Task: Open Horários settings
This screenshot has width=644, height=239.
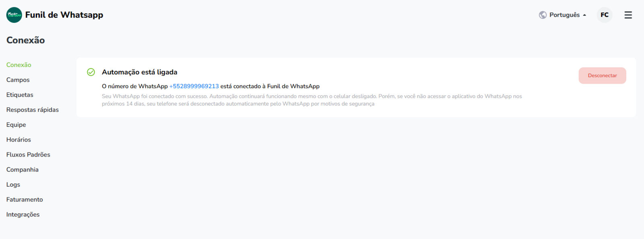Action: (x=19, y=140)
